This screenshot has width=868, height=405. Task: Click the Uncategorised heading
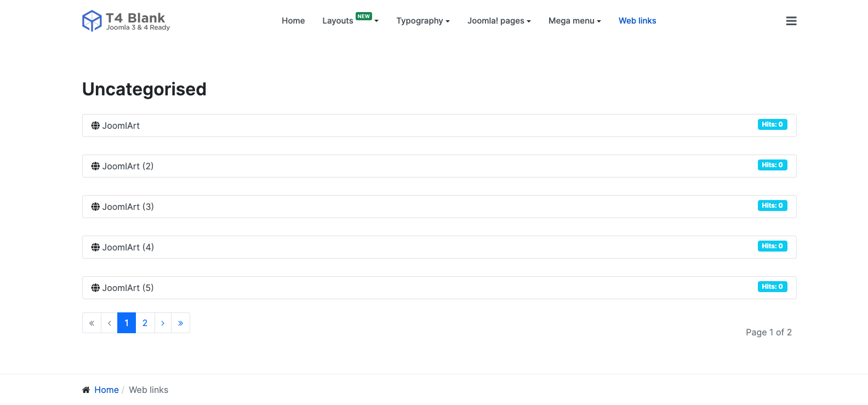point(144,89)
